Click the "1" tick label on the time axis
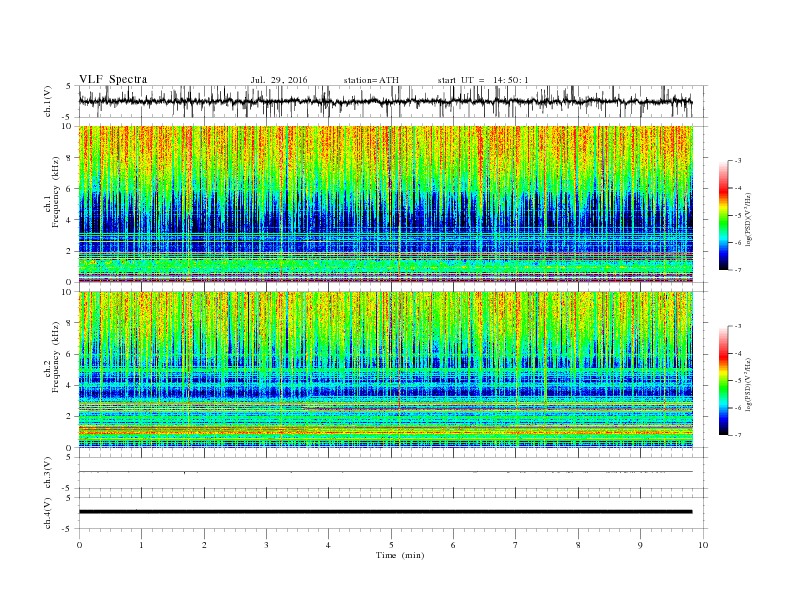Screen dimensions: 792x612 click(x=141, y=545)
